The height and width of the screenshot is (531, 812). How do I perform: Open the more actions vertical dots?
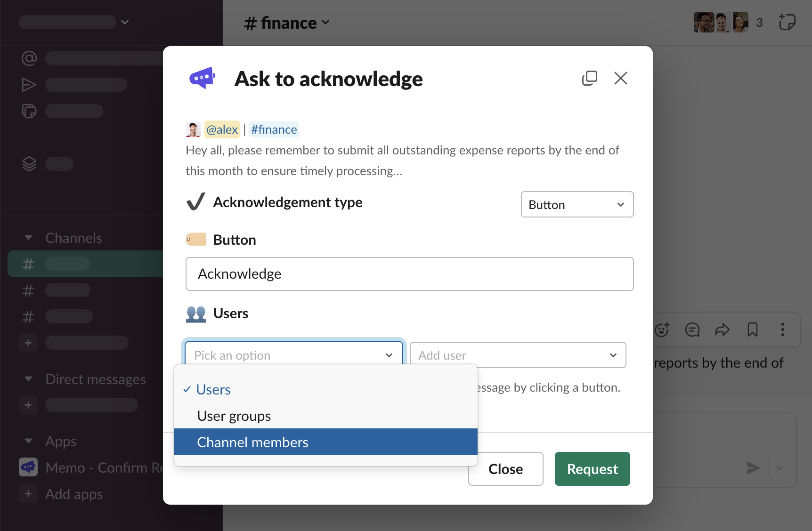tap(782, 330)
